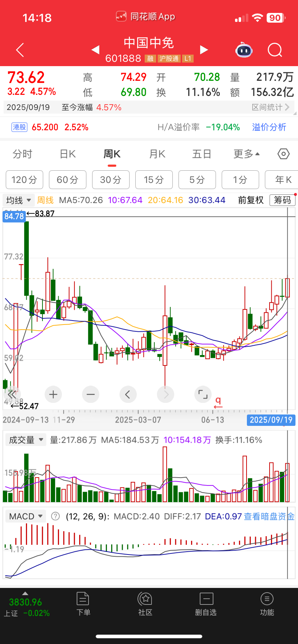Select 120分 period button
This screenshot has height=644, width=298.
click(x=24, y=180)
